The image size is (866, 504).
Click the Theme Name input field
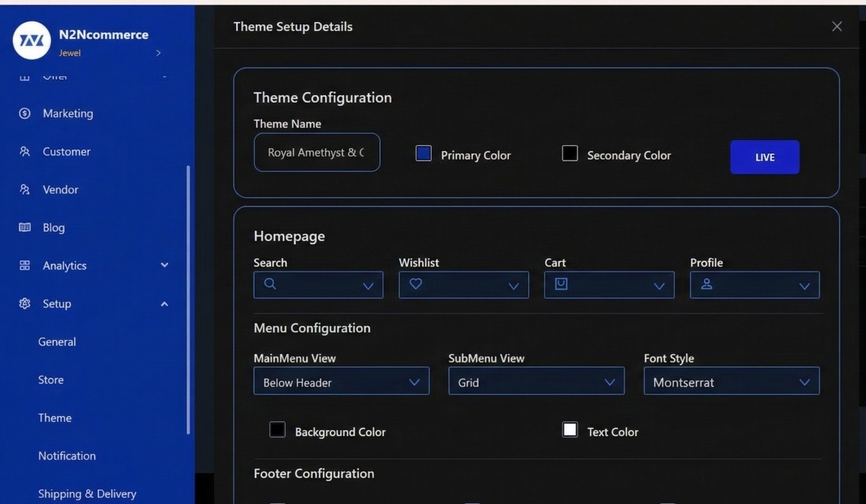coord(317,152)
